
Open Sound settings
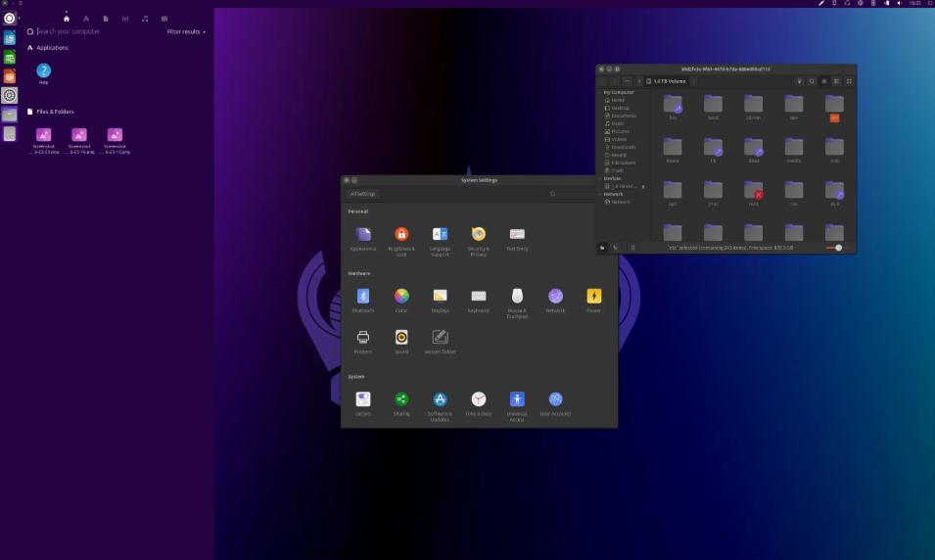(x=401, y=338)
